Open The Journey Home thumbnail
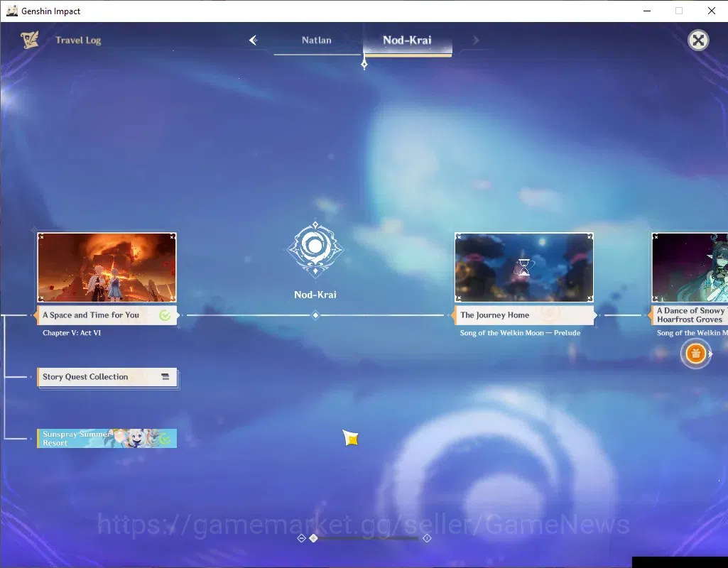The image size is (728, 568). [x=523, y=267]
